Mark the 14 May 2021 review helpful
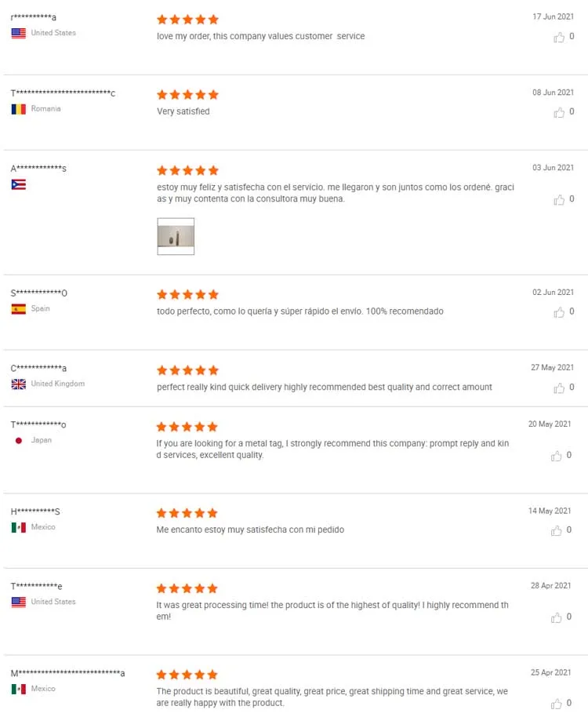The height and width of the screenshot is (717, 588). point(557,530)
